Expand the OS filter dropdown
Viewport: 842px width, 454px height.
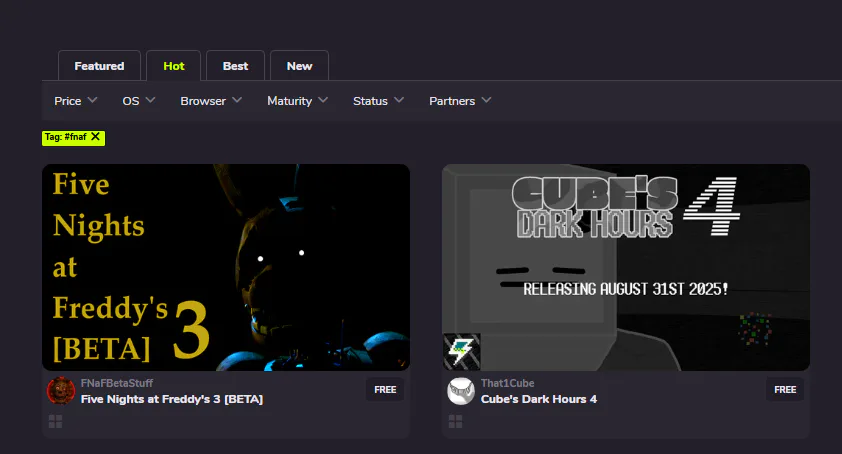point(139,101)
